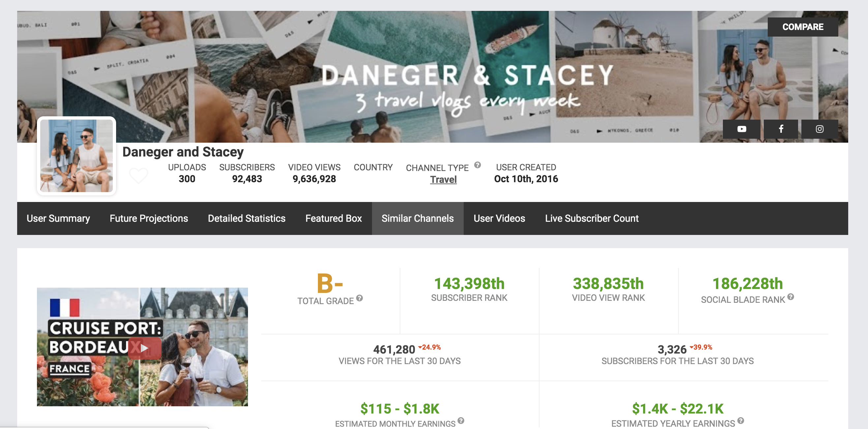This screenshot has height=429, width=868.
Task: Click the channel profile picture
Action: [x=77, y=156]
